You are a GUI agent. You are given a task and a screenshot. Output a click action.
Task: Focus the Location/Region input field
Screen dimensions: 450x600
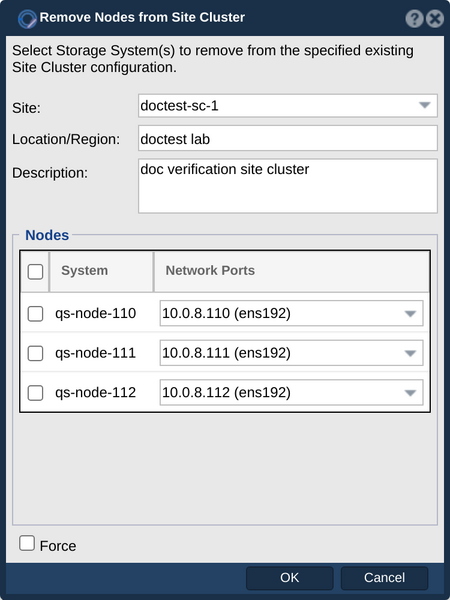(x=287, y=138)
